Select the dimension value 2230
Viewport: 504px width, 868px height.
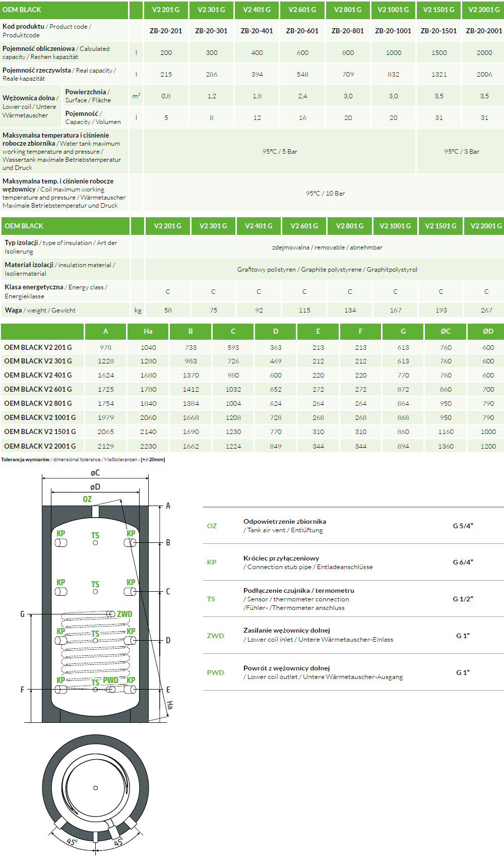pos(148,446)
